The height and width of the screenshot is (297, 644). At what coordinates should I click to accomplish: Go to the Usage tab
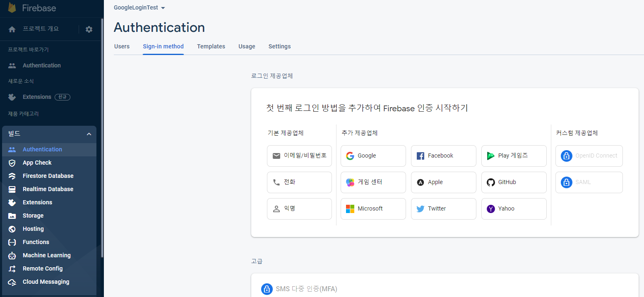point(247,46)
